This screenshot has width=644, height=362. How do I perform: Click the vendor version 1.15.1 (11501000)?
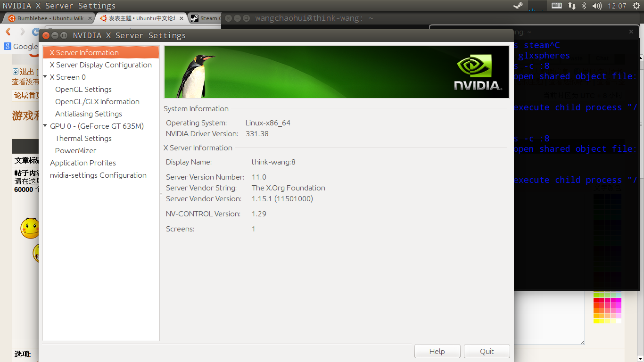tap(282, 199)
